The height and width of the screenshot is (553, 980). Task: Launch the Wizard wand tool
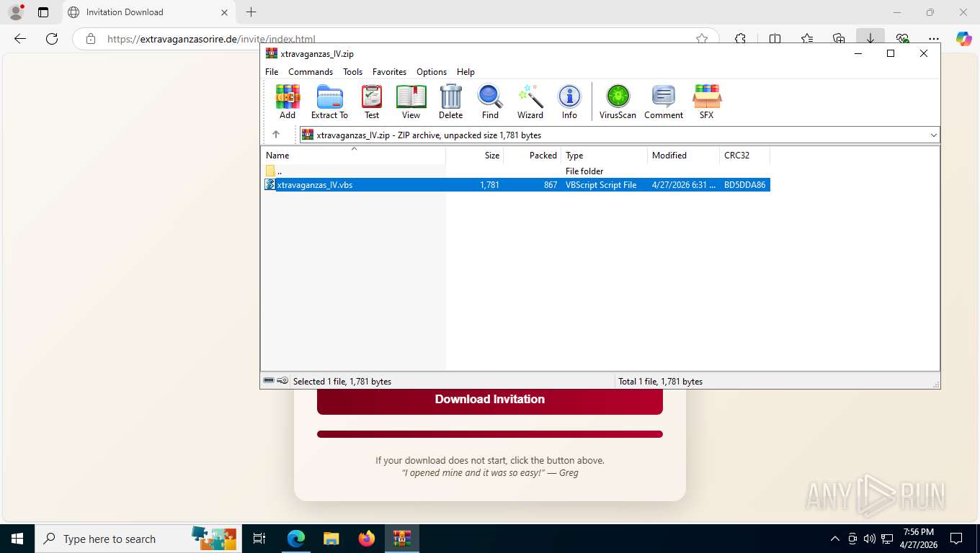pyautogui.click(x=530, y=102)
